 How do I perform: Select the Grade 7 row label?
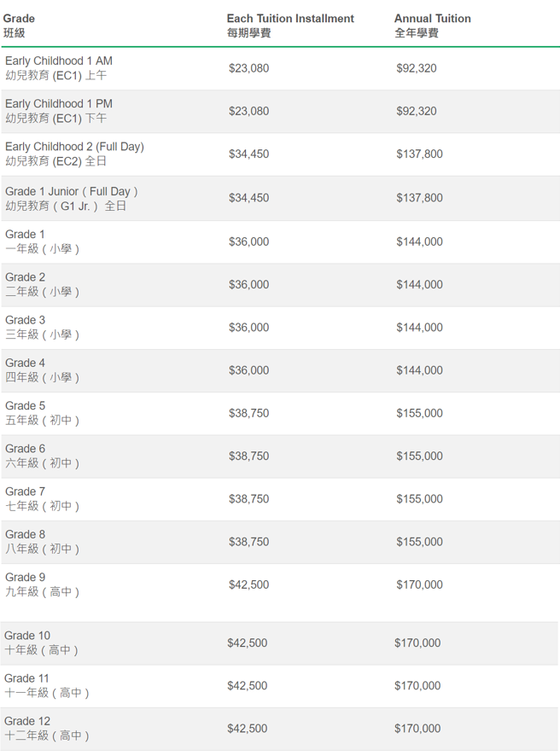click(x=42, y=499)
